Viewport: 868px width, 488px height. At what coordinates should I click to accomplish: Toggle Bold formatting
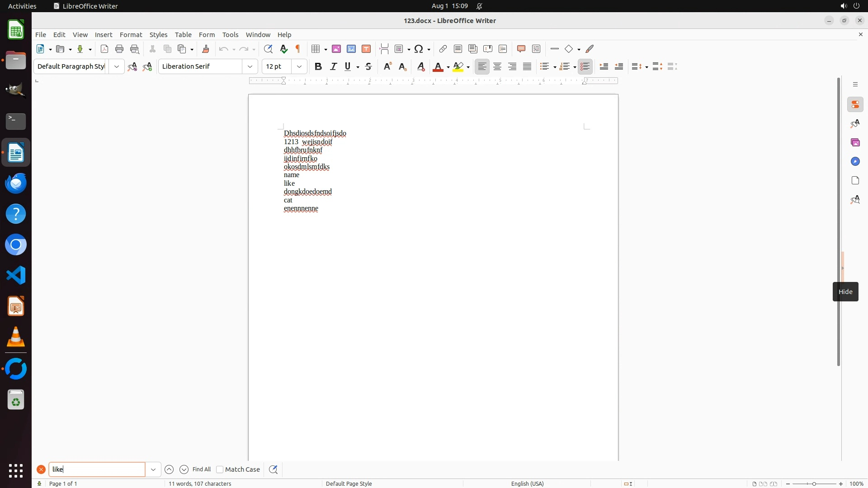coord(318,66)
